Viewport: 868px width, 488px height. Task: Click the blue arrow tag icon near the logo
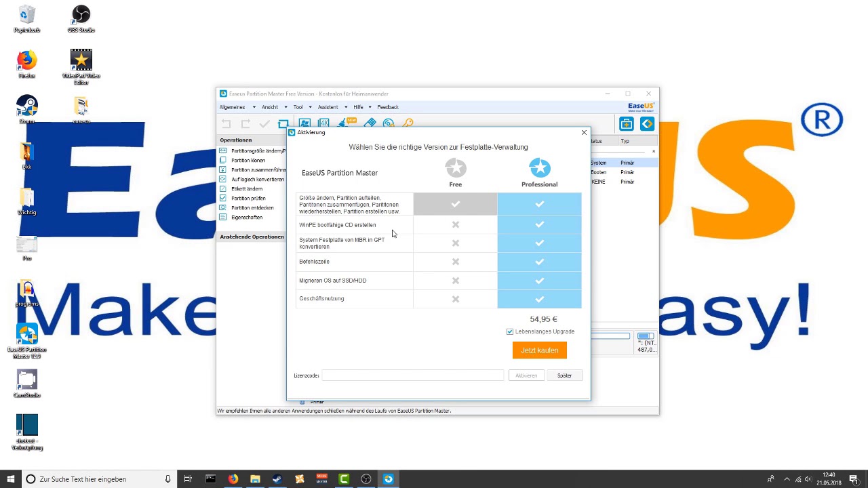tap(647, 123)
